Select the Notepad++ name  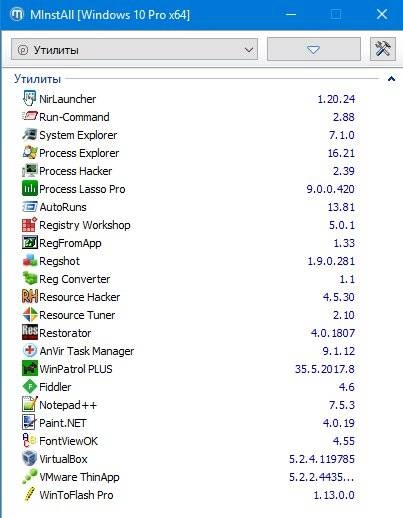(x=68, y=405)
